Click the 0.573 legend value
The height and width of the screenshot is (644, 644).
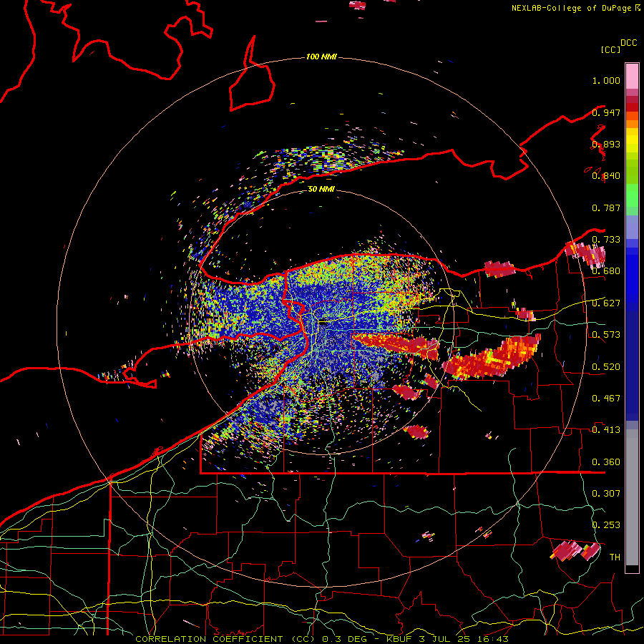[x=606, y=335]
